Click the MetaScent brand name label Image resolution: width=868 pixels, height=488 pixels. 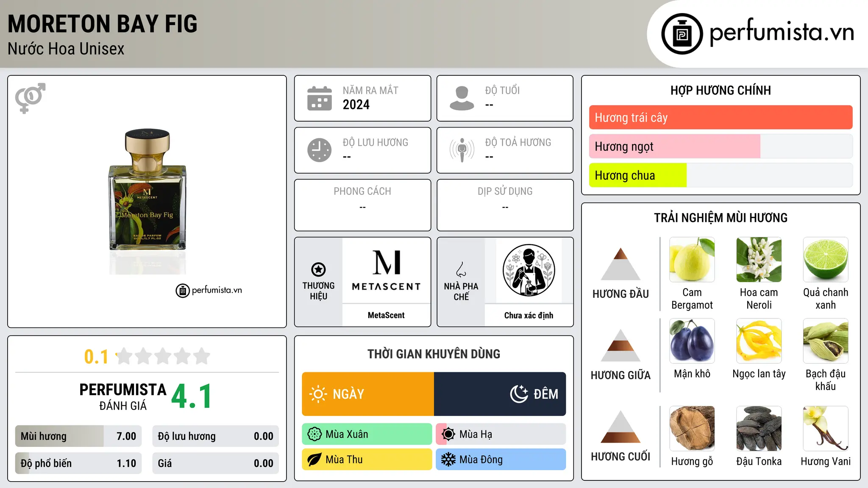click(386, 315)
